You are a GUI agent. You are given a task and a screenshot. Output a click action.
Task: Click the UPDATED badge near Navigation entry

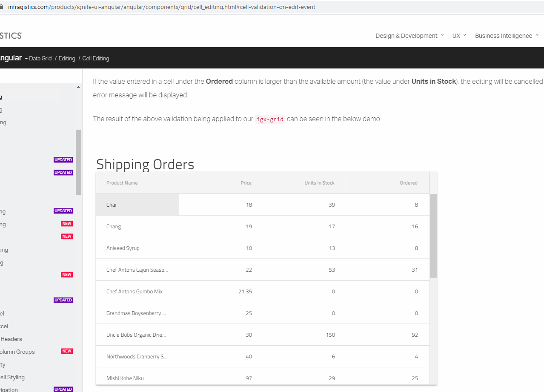click(63, 389)
